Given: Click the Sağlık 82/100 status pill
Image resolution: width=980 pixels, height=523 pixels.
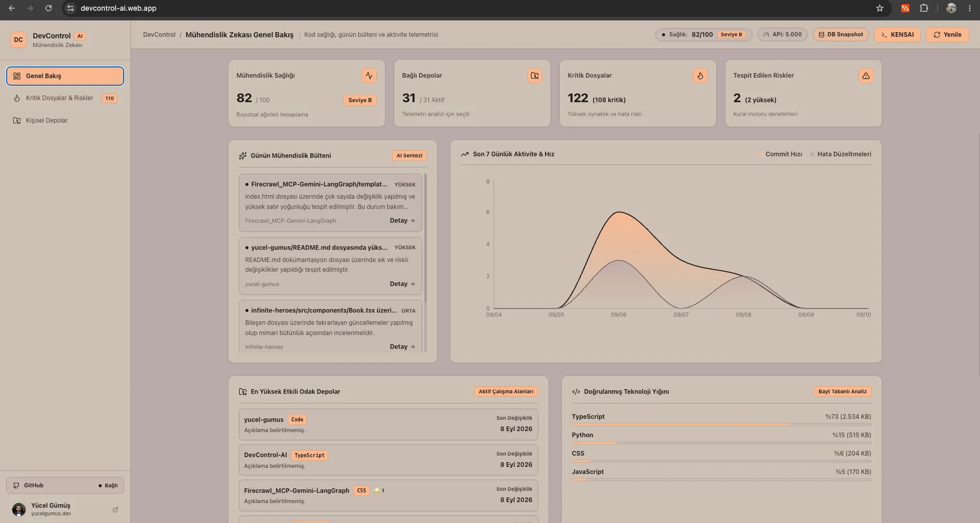Looking at the screenshot, I should pyautogui.click(x=703, y=35).
